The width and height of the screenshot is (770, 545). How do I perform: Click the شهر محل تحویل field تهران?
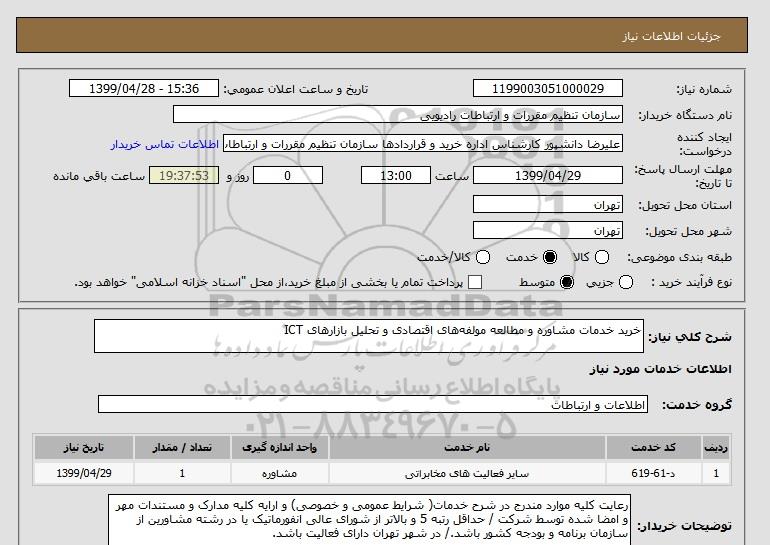point(548,230)
